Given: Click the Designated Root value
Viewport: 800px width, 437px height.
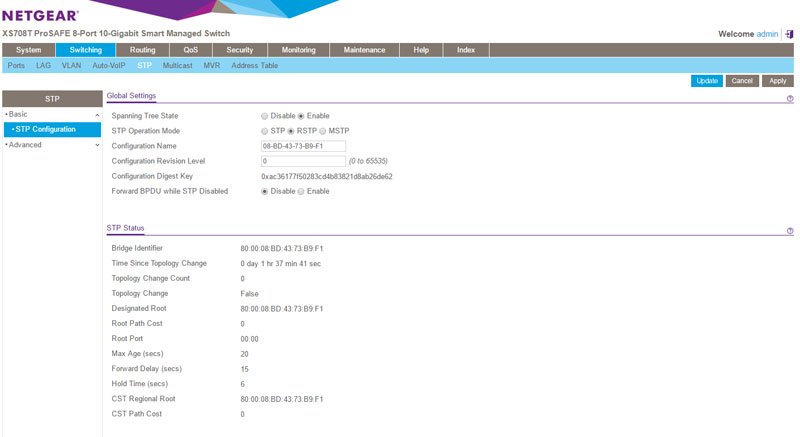Looking at the screenshot, I should click(x=282, y=309).
